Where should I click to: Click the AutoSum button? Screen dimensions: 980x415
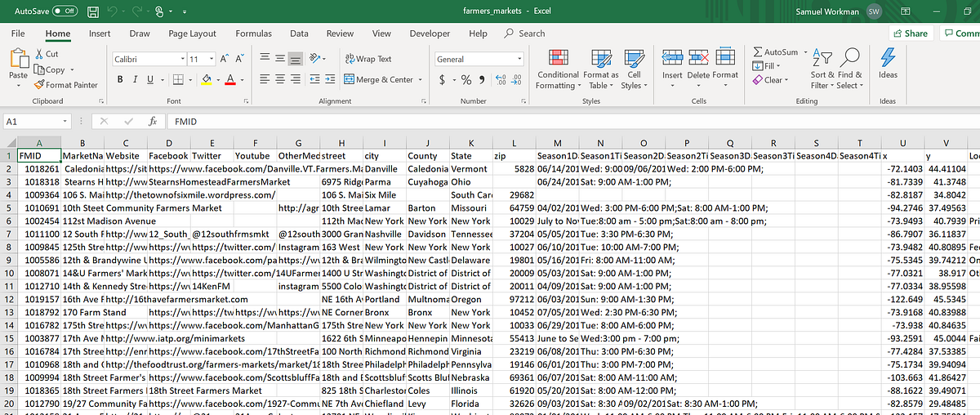tap(775, 52)
